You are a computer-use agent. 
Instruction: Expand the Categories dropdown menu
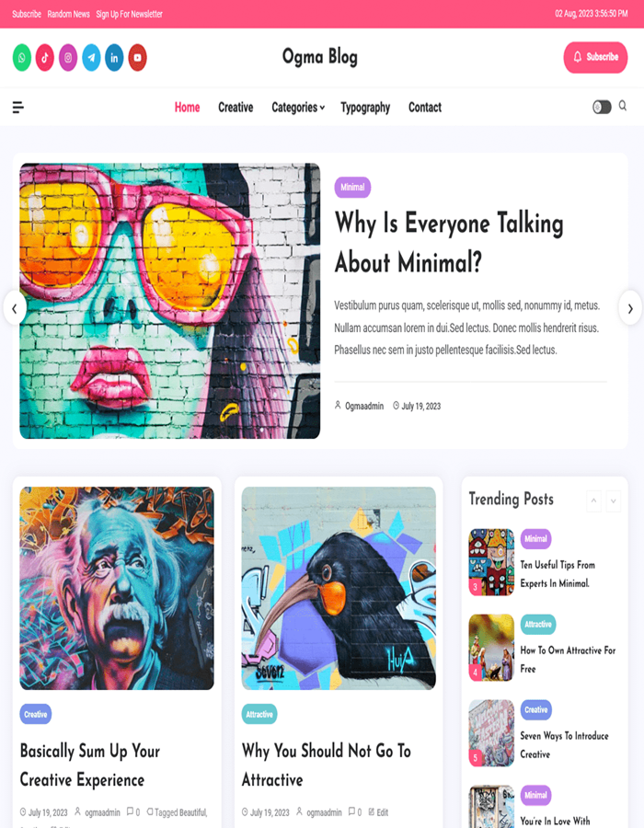298,108
